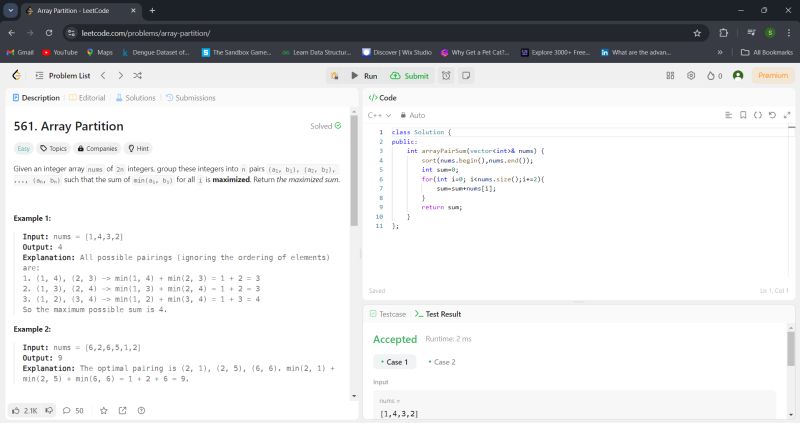
Task: Expand code editor to fullscreen
Action: pyautogui.click(x=787, y=115)
